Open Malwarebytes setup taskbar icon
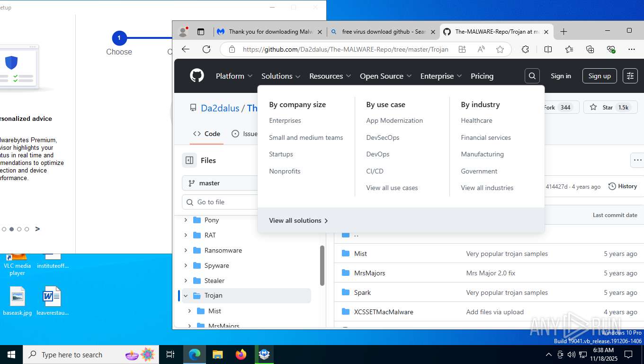Viewport: 644px width, 364px height. [x=264, y=354]
